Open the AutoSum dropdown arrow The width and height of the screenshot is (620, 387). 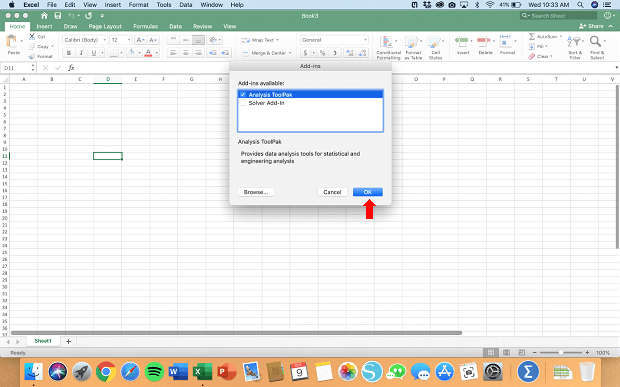(560, 36)
